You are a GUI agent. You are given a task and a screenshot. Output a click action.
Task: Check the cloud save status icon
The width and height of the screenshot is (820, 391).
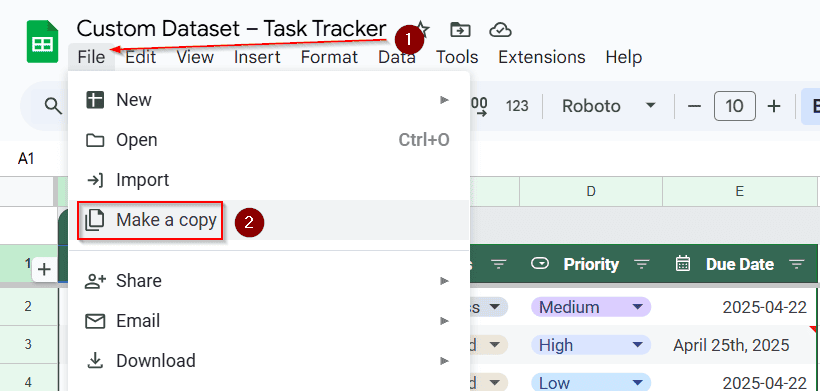pyautogui.click(x=500, y=30)
